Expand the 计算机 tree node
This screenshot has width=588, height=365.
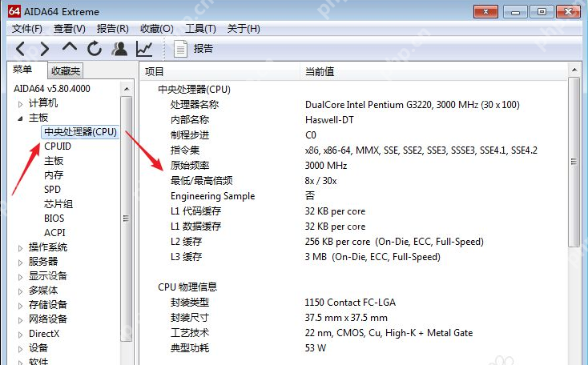21,104
